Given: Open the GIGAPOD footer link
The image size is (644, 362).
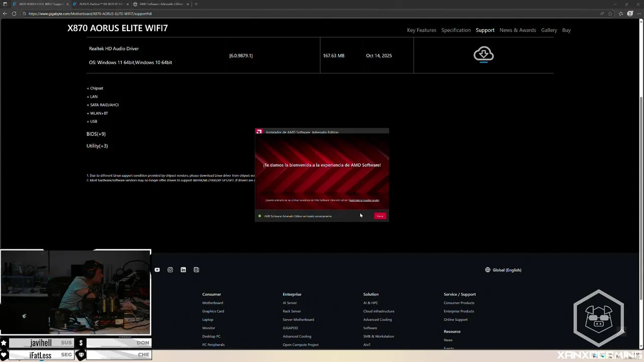Looking at the screenshot, I should point(290,328).
